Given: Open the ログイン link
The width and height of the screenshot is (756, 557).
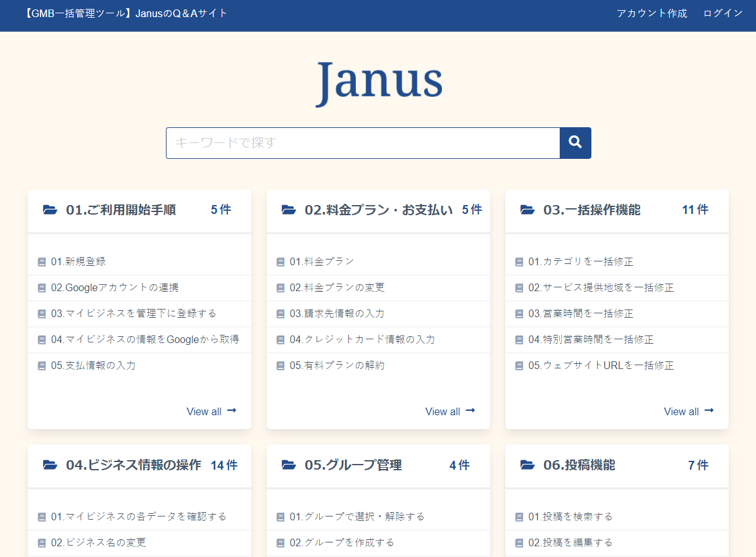Looking at the screenshot, I should (722, 13).
